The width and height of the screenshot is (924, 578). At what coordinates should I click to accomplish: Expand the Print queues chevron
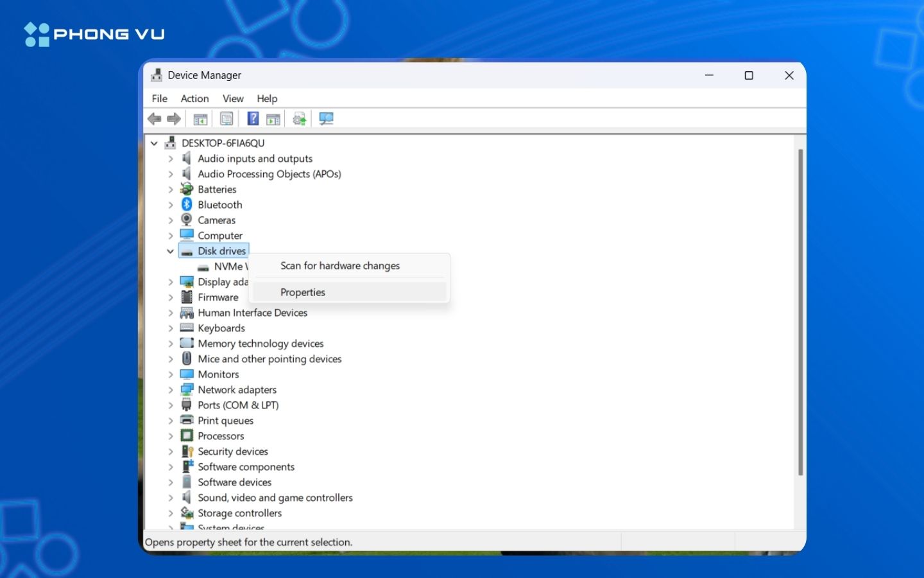171,421
